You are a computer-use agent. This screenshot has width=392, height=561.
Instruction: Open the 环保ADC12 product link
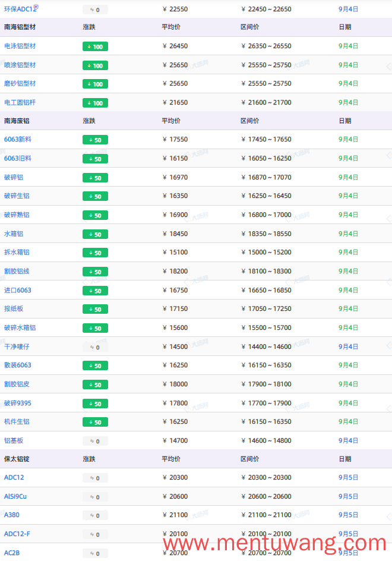[x=20, y=10]
